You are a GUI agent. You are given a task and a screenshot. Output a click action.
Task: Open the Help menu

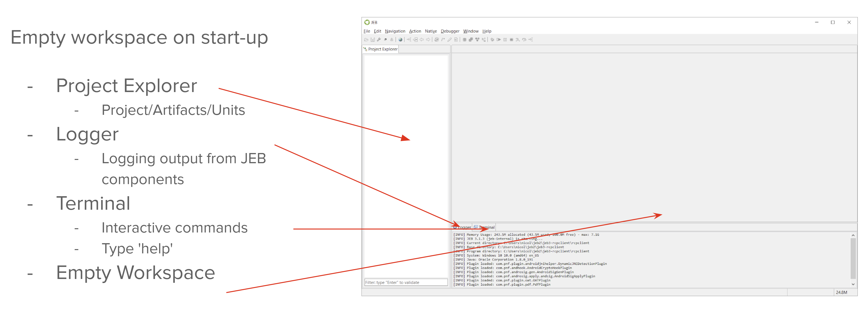(486, 31)
